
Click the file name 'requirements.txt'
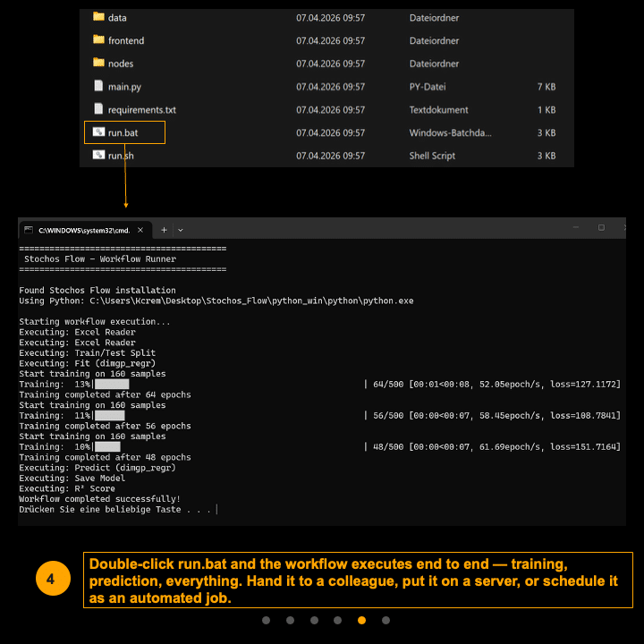[141, 110]
